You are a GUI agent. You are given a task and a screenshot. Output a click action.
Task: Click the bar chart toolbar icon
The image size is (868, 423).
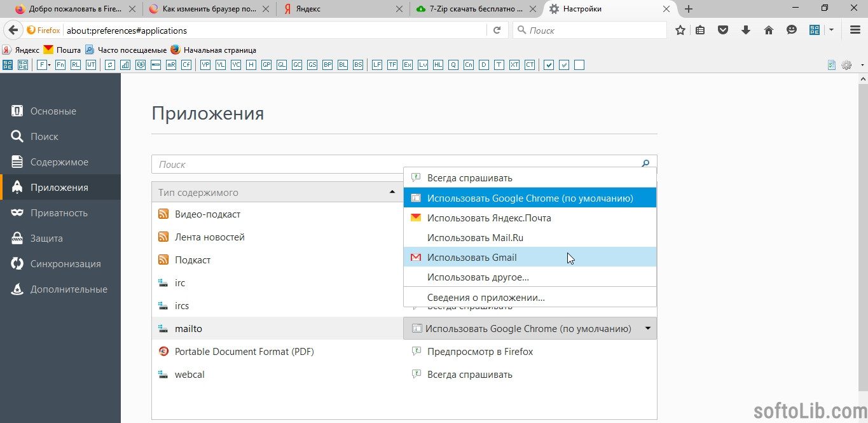pyautogui.click(x=125, y=65)
